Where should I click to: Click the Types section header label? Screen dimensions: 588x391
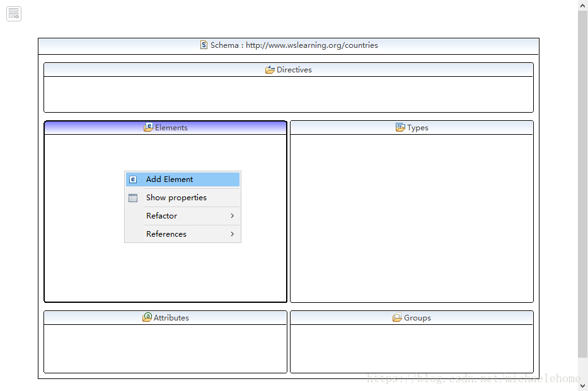tap(417, 128)
